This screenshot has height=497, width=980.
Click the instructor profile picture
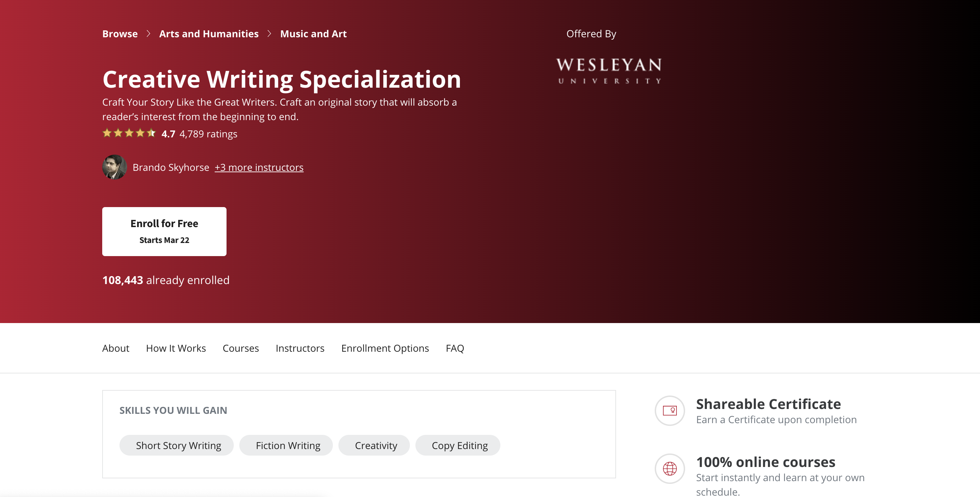[x=115, y=167]
